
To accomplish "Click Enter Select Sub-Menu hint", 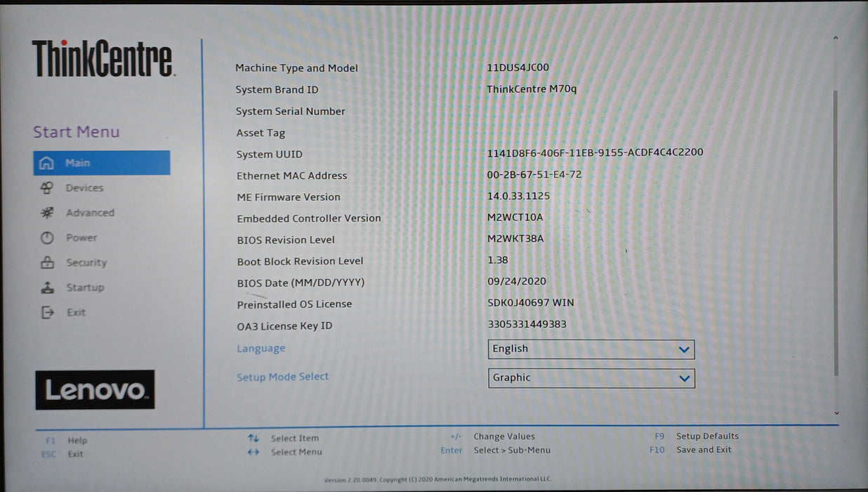I will click(x=496, y=451).
